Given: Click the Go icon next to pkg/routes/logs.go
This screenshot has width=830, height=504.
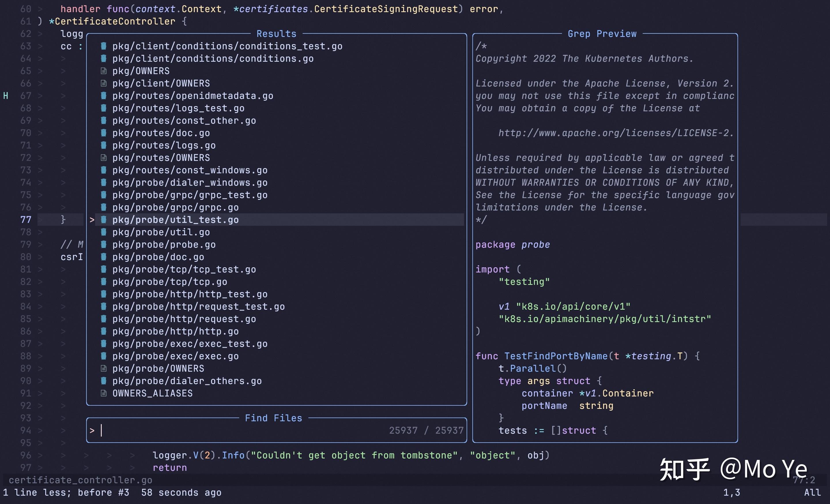Looking at the screenshot, I should [x=103, y=145].
